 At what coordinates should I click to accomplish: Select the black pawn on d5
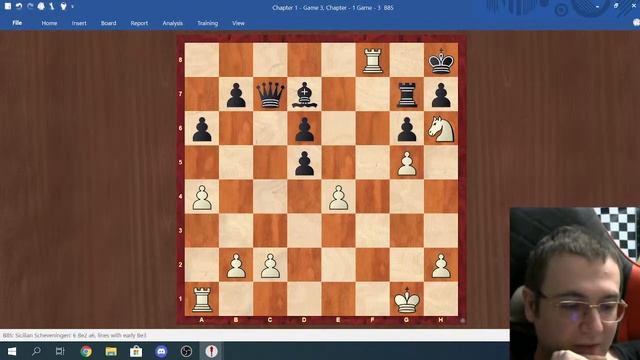pos(304,163)
